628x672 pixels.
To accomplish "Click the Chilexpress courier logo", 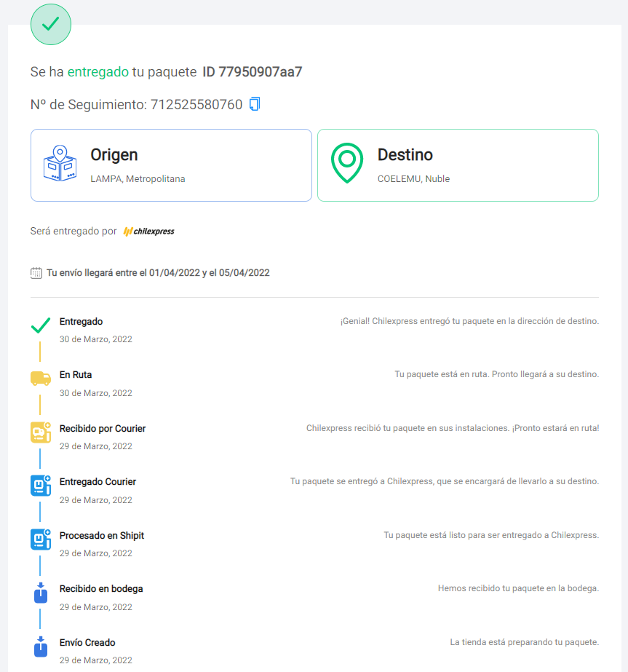I will (x=148, y=232).
